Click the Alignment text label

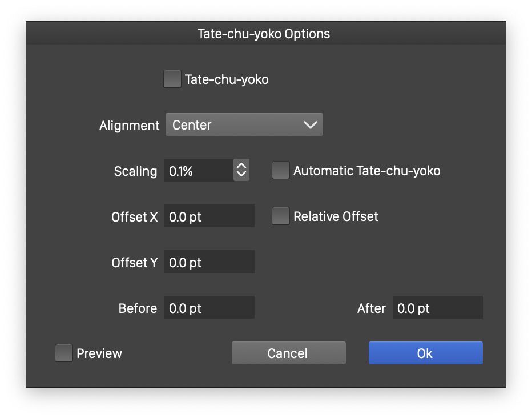coord(129,126)
